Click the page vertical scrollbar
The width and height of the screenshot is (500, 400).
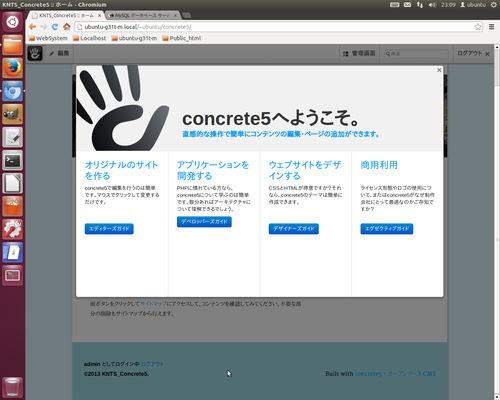click(497, 222)
